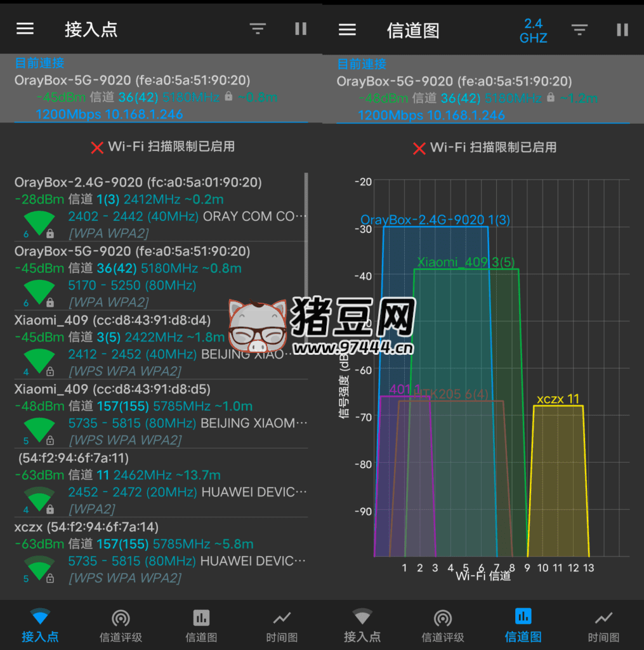Tap signal icon of hidden 54:f2:94:6f:7a:11 entry
The image size is (644, 650).
39,499
